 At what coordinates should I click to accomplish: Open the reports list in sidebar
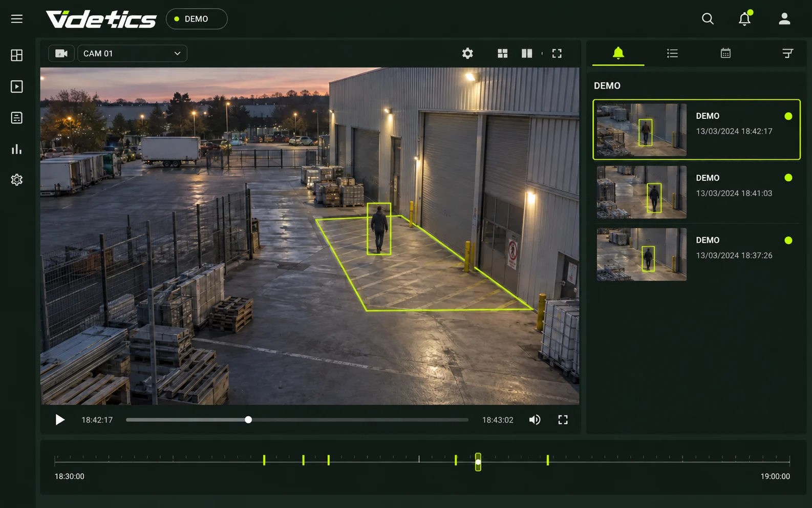(x=17, y=118)
